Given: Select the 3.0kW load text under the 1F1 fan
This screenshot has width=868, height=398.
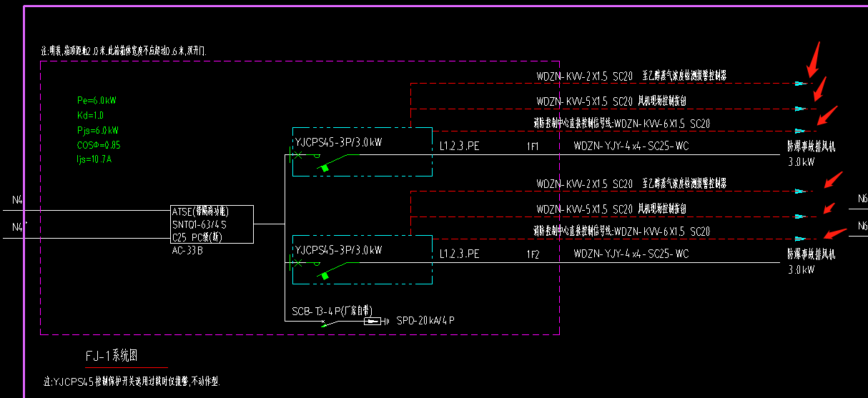Looking at the screenshot, I should (801, 162).
